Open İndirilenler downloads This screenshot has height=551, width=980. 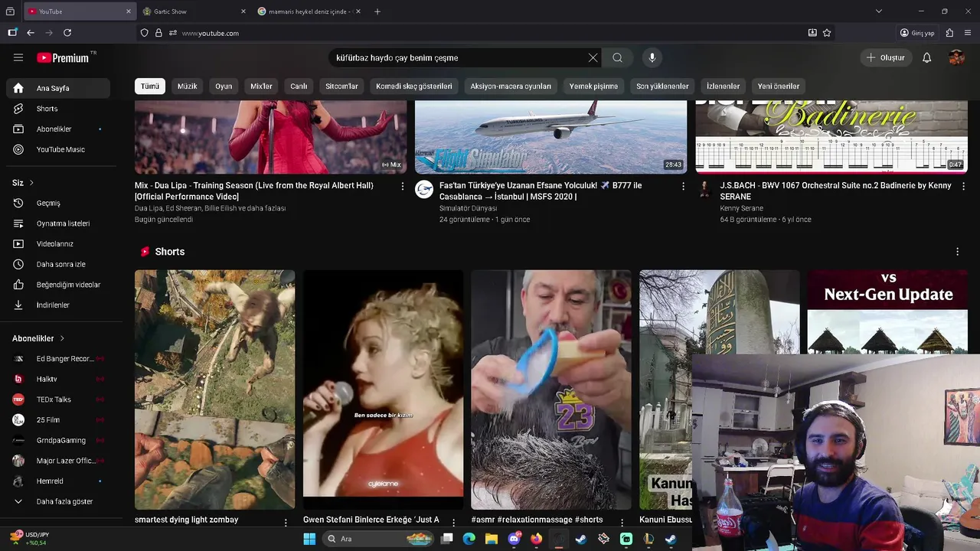58,305
